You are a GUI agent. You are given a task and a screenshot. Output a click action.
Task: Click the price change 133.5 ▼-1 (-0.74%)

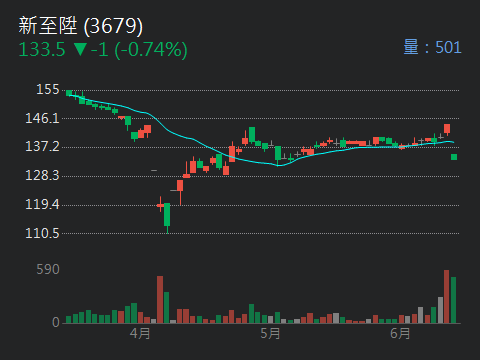coord(103,50)
